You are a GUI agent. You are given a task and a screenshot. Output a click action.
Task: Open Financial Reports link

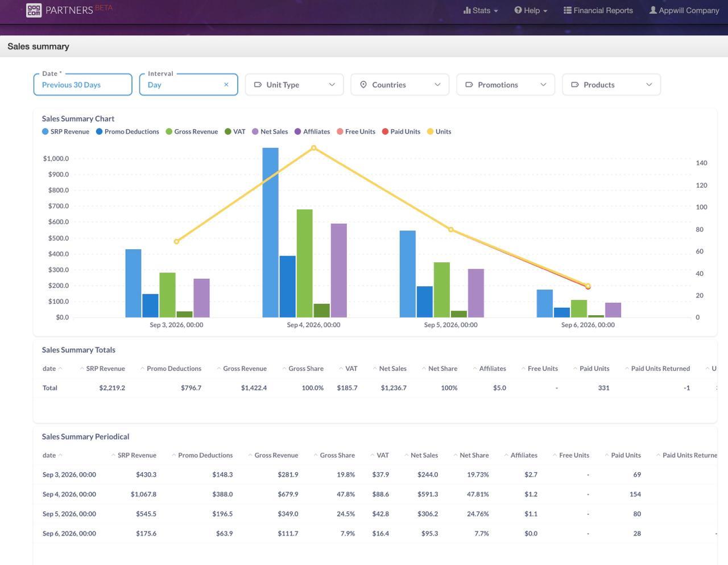(598, 10)
